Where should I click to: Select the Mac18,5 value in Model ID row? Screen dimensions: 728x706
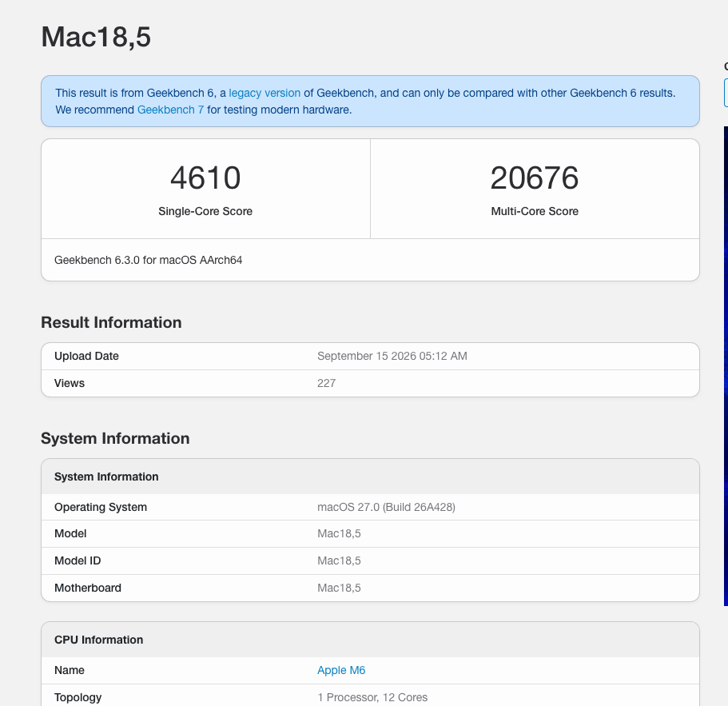click(x=339, y=560)
